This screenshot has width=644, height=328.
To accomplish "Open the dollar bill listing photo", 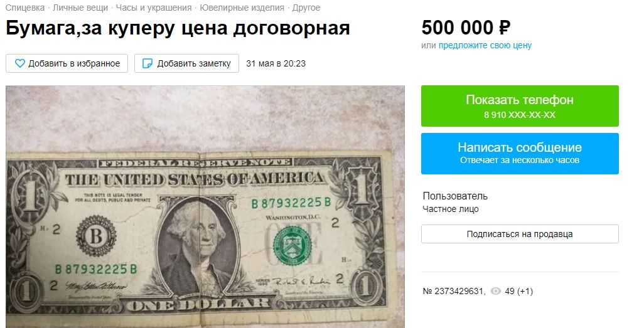I will pyautogui.click(x=205, y=206).
